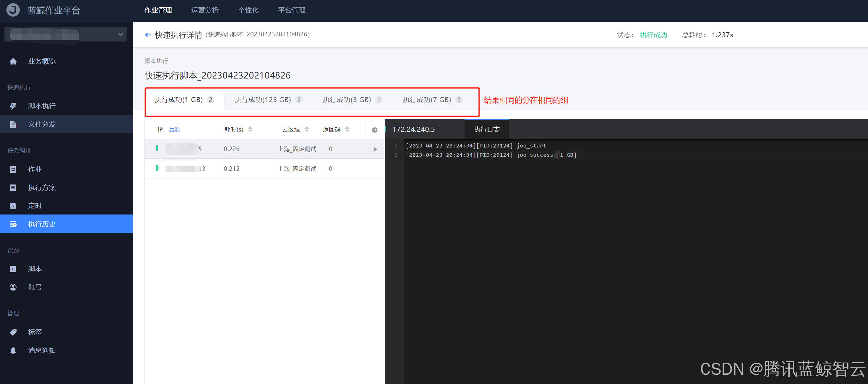Open the 运营分析 top menu

coord(205,10)
